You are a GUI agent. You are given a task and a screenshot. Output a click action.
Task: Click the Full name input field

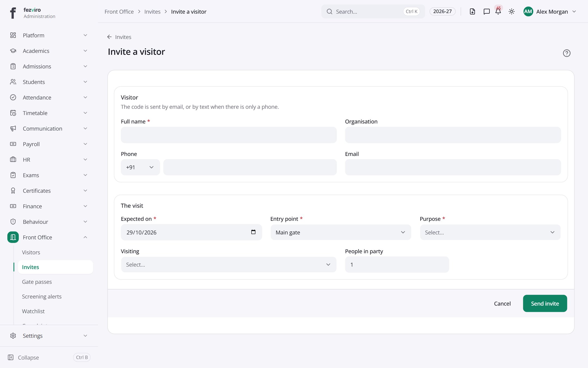(x=229, y=135)
